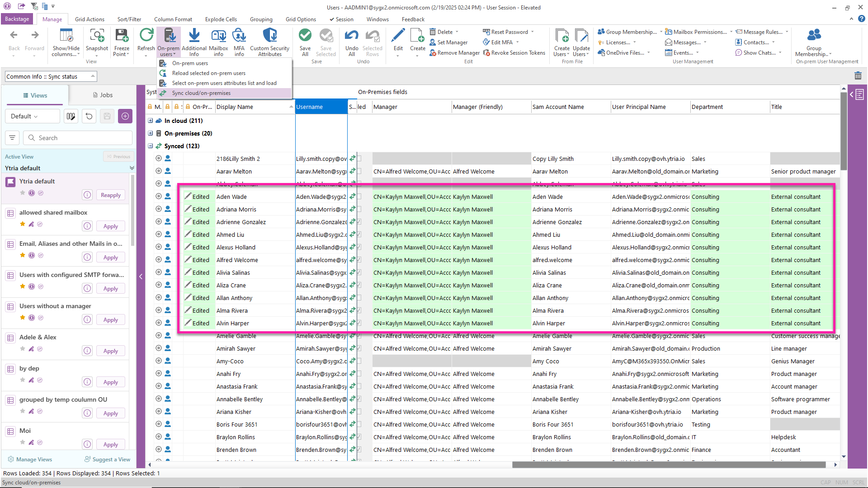Screen dimensions: 868x488
Task: Click the Custom Security Attributes icon
Action: 269,36
